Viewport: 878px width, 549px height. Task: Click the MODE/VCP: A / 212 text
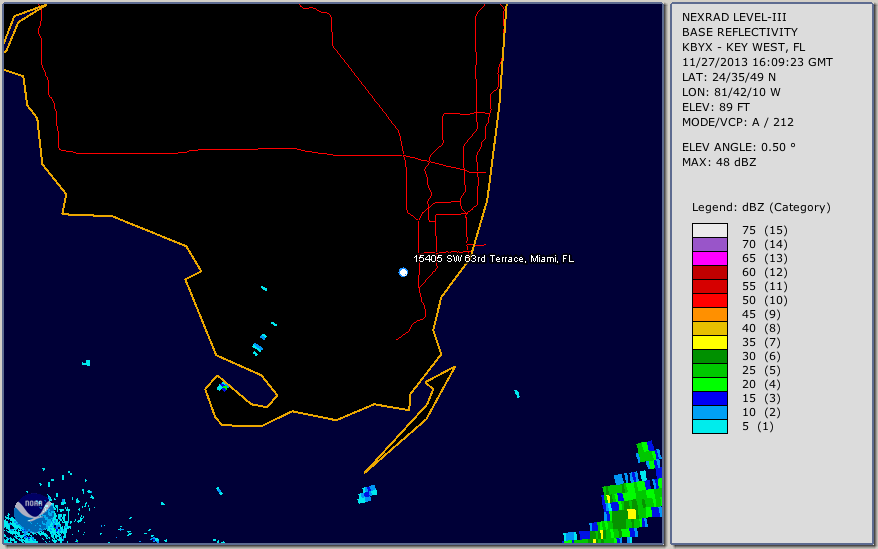[737, 123]
